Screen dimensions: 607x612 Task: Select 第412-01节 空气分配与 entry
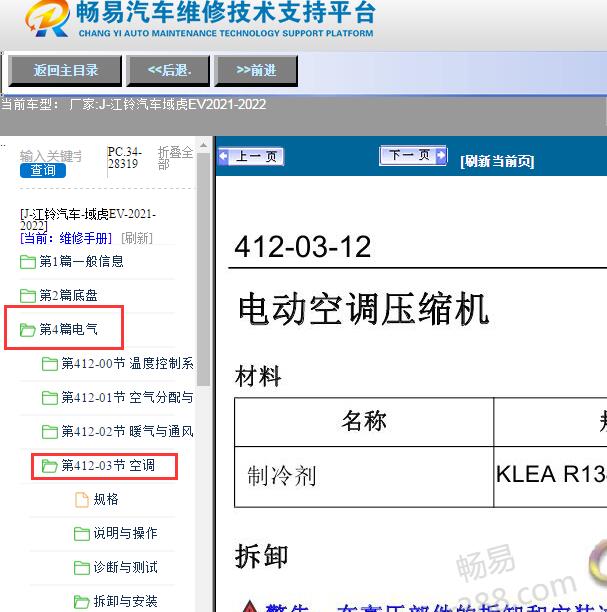tap(127, 398)
